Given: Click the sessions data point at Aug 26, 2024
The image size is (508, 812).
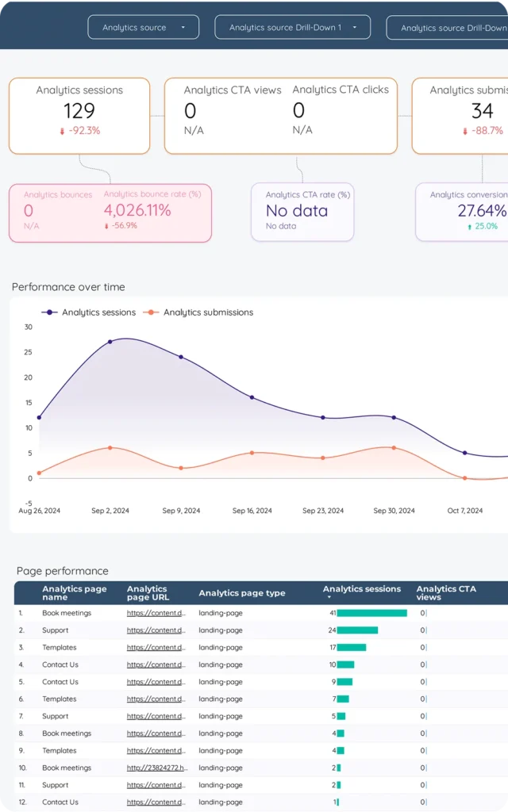Looking at the screenshot, I should pyautogui.click(x=40, y=417).
